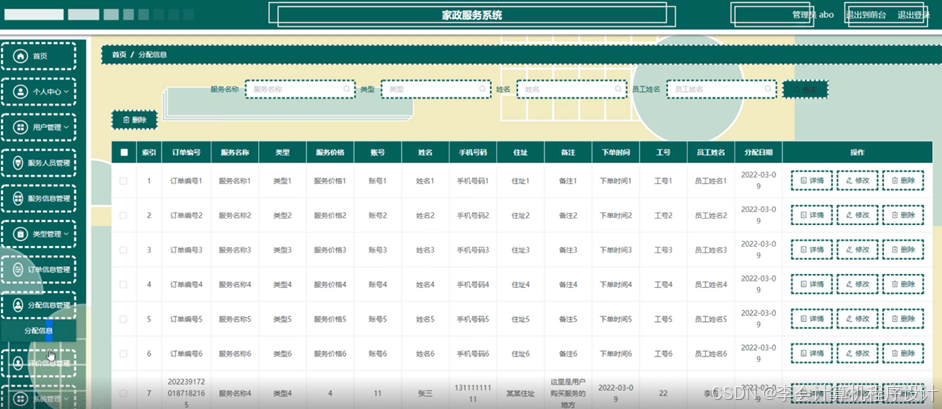Click the icon beside 订单信息管理
The width and height of the screenshot is (942, 409).
point(19,269)
